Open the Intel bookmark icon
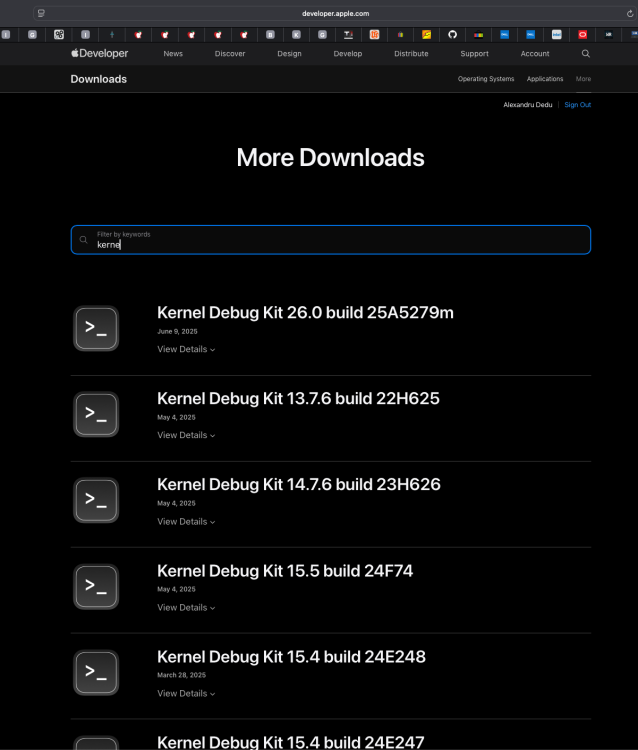This screenshot has height=750, width=638. [557, 34]
